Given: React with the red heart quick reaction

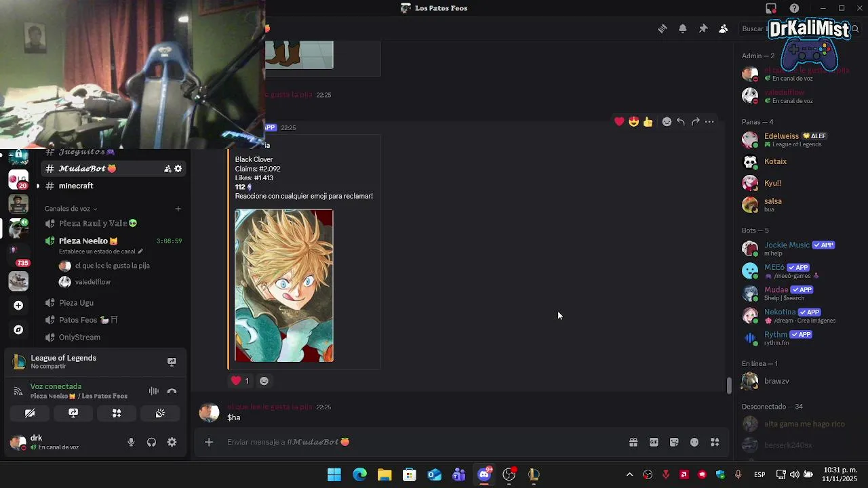Looking at the screenshot, I should point(619,121).
